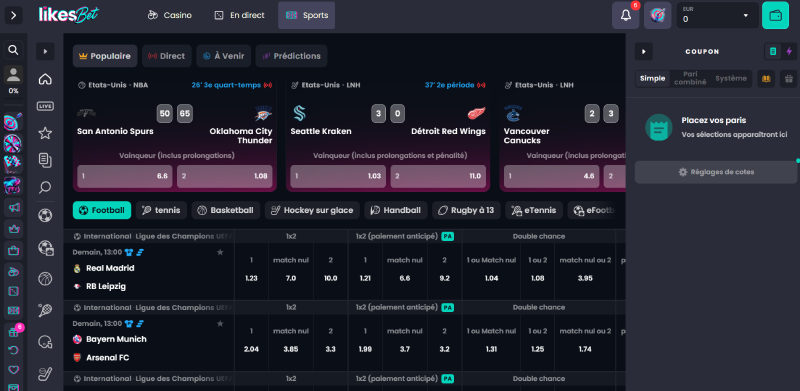Open the gift icon with badge 6
Image resolution: width=800 pixels, height=391 pixels.
click(x=13, y=332)
